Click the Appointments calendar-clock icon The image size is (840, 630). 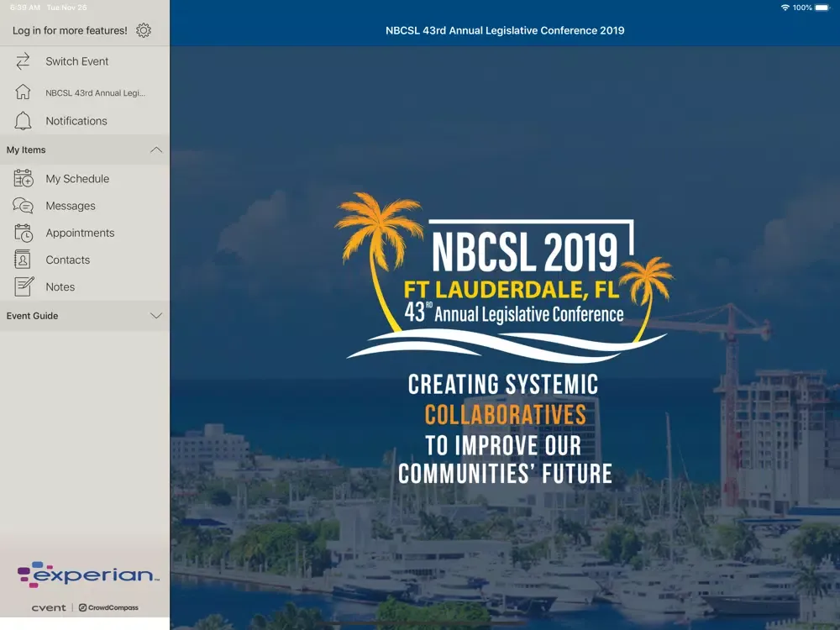click(x=23, y=233)
